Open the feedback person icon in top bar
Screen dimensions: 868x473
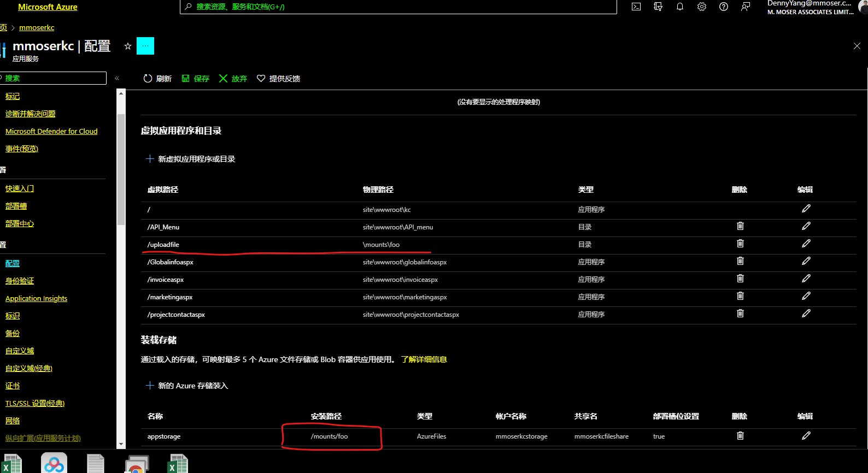[x=746, y=7]
